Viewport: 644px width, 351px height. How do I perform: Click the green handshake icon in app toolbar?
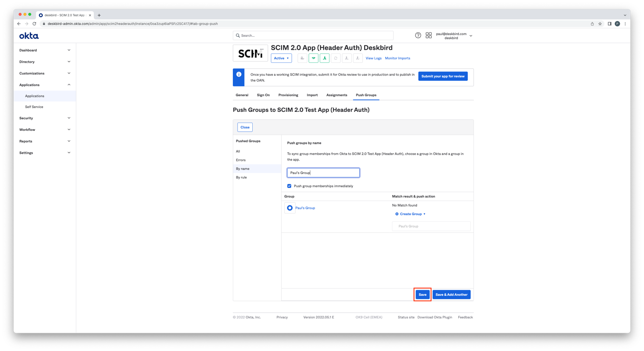pos(314,58)
